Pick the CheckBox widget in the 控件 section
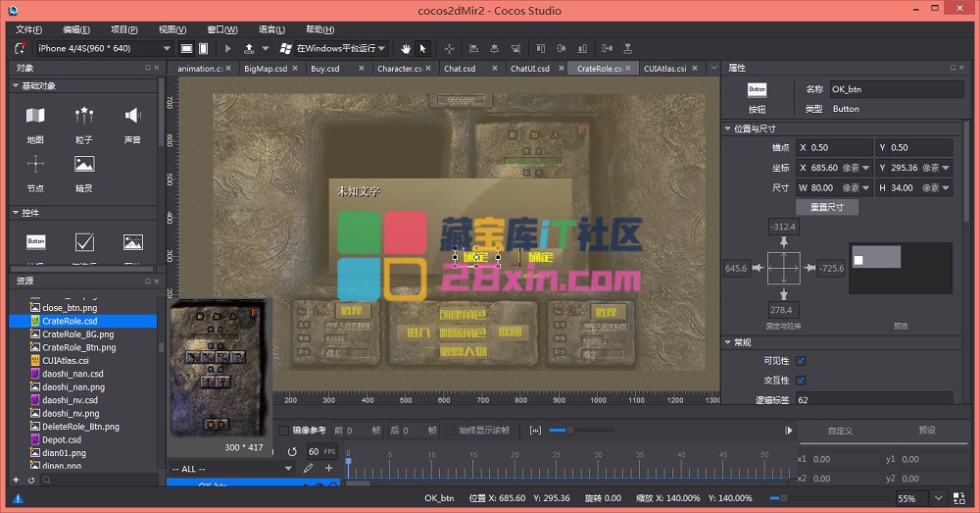This screenshot has height=513, width=980. pos(83,241)
